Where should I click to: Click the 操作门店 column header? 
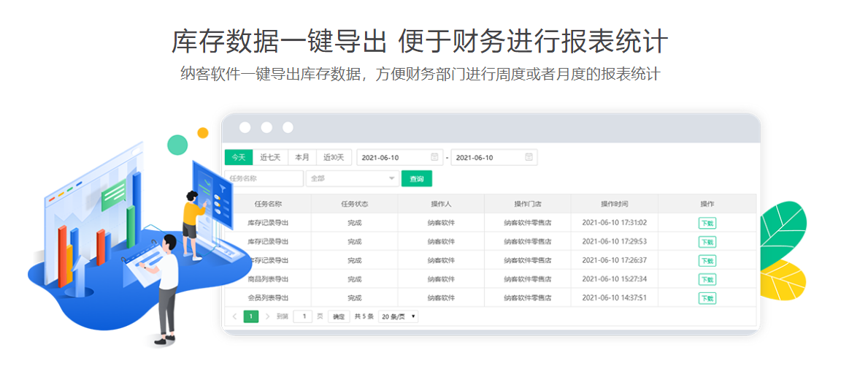(528, 204)
